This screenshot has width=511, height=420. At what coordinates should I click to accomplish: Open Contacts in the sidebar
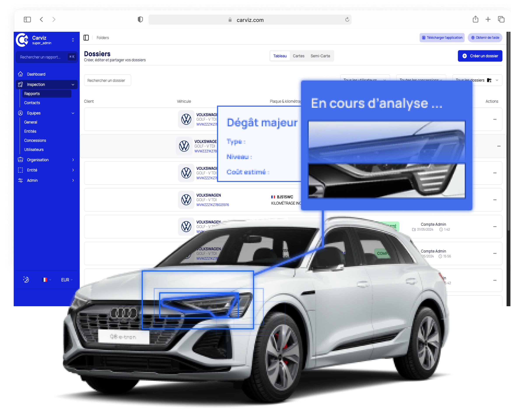pyautogui.click(x=32, y=103)
